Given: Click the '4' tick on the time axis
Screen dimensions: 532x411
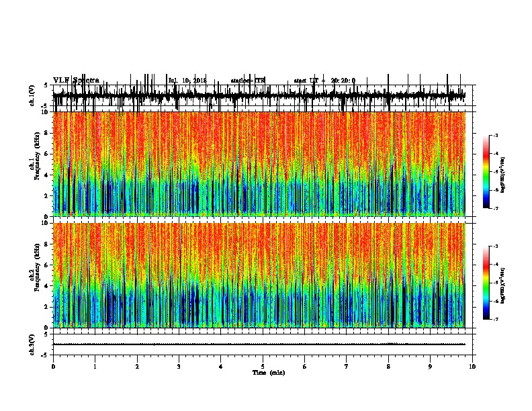Looking at the screenshot, I should point(221,367).
